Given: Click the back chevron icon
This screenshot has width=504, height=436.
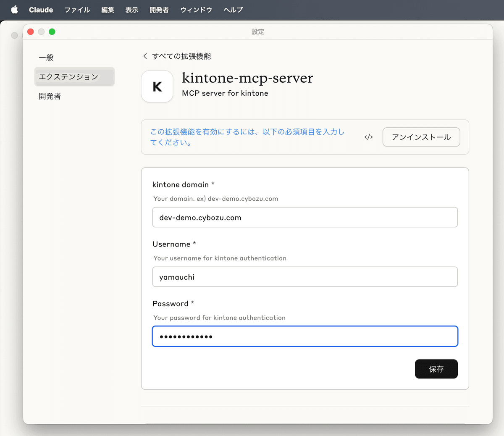Looking at the screenshot, I should click(145, 56).
